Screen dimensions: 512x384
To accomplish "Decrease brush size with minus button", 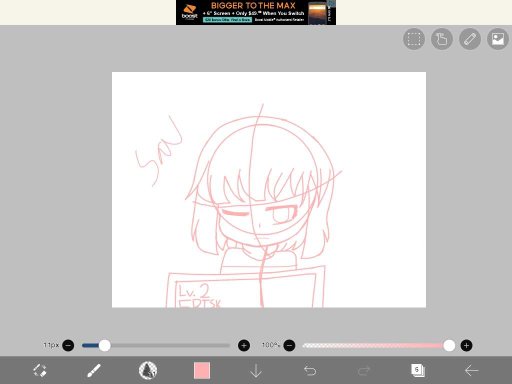I will (x=68, y=345).
